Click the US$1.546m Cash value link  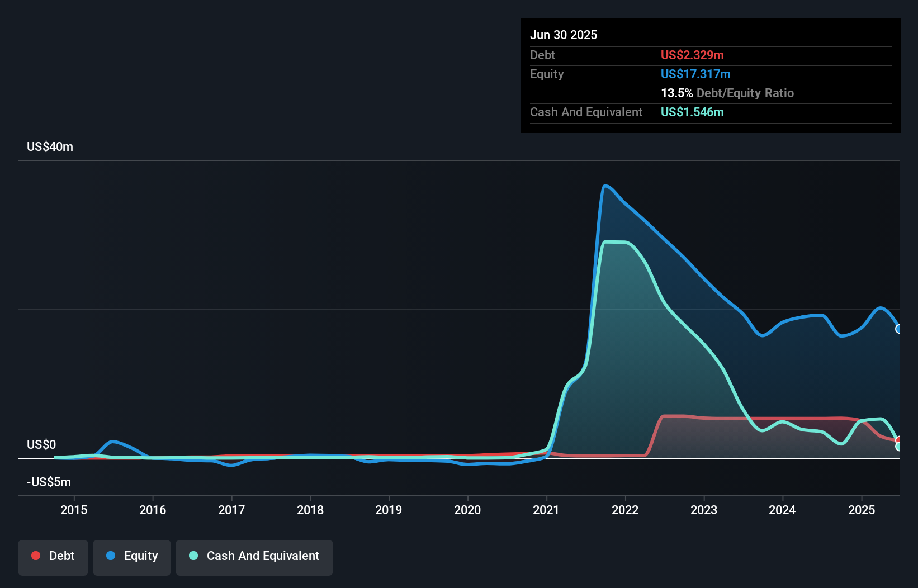pyautogui.click(x=692, y=112)
